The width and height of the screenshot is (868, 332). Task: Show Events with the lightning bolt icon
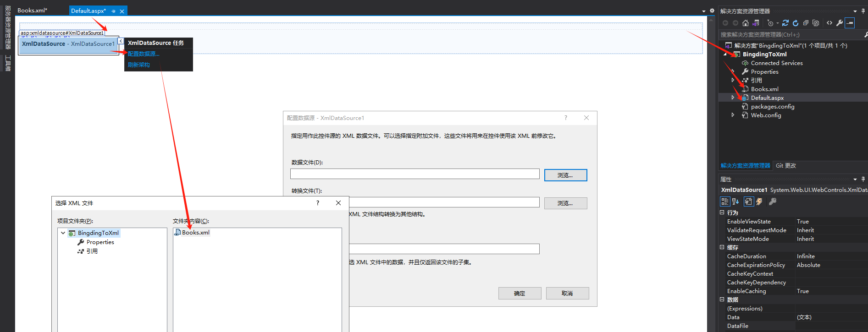(x=759, y=201)
